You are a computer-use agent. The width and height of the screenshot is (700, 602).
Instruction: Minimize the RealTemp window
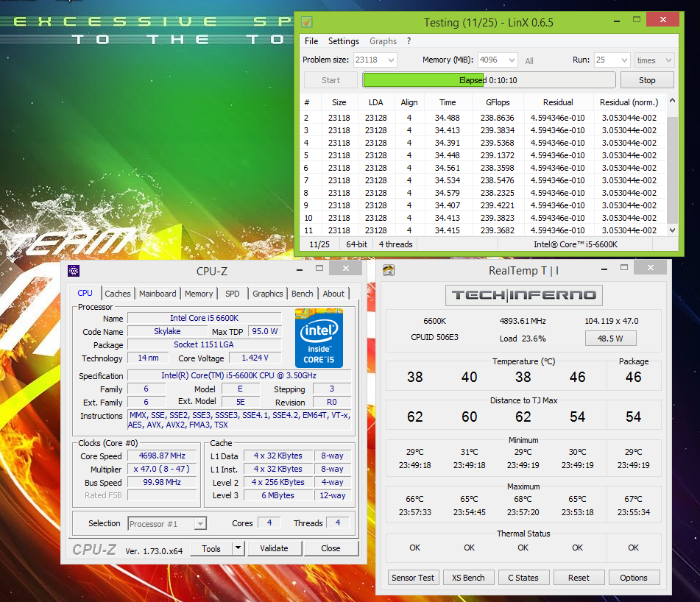click(604, 269)
